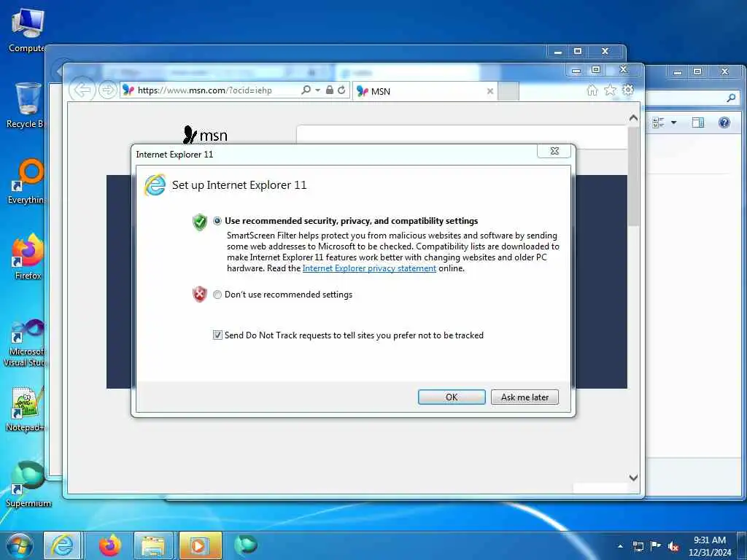Open Internet Explorer privacy statement link
The width and height of the screenshot is (747, 560).
coord(369,268)
